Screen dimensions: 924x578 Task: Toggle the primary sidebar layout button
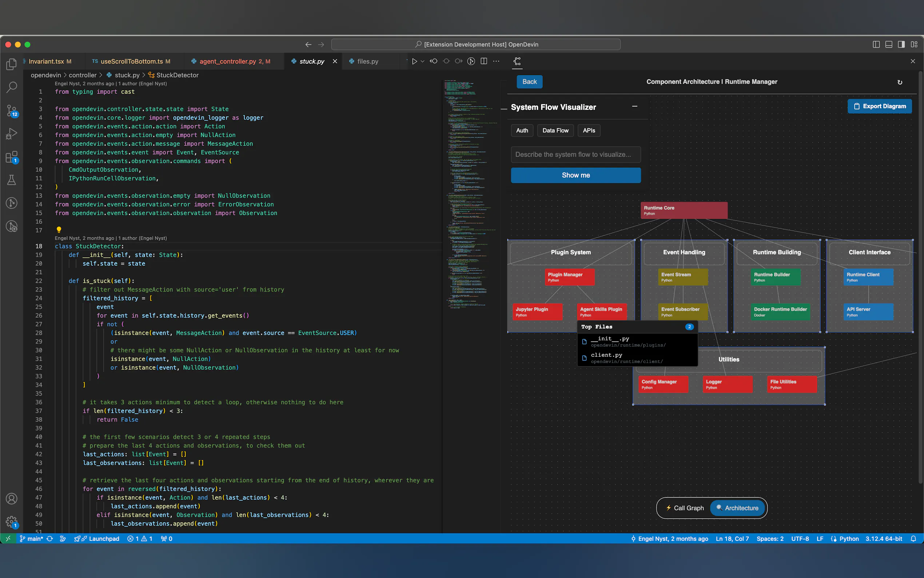click(x=876, y=44)
